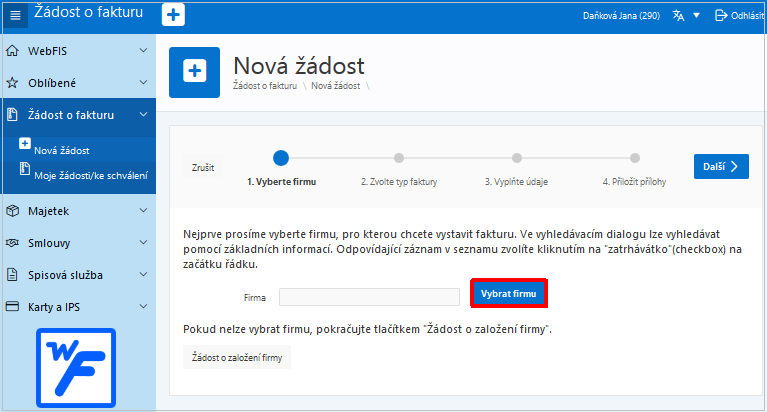The image size is (767, 412).
Task: Click the Karty a IPS card icon
Action: (13, 307)
